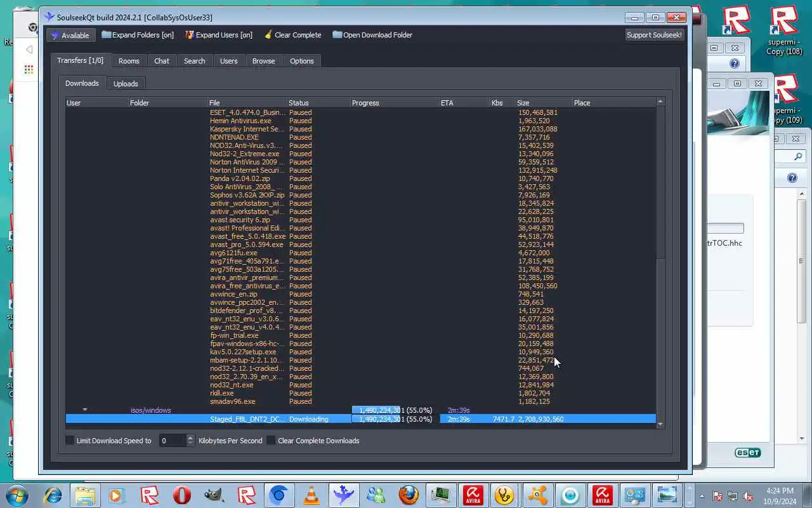Image resolution: width=812 pixels, height=508 pixels.
Task: Launch Internet Explorer from taskbar
Action: click(x=53, y=495)
